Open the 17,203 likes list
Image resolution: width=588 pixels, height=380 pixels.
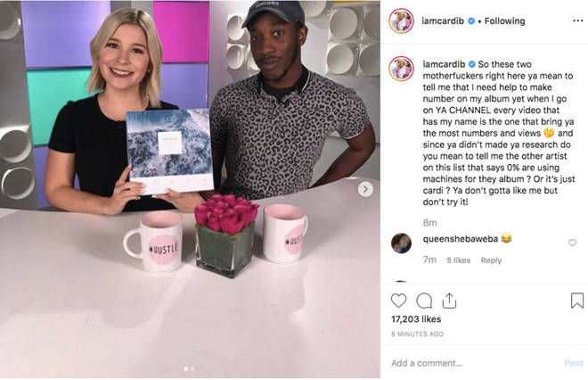click(x=416, y=319)
